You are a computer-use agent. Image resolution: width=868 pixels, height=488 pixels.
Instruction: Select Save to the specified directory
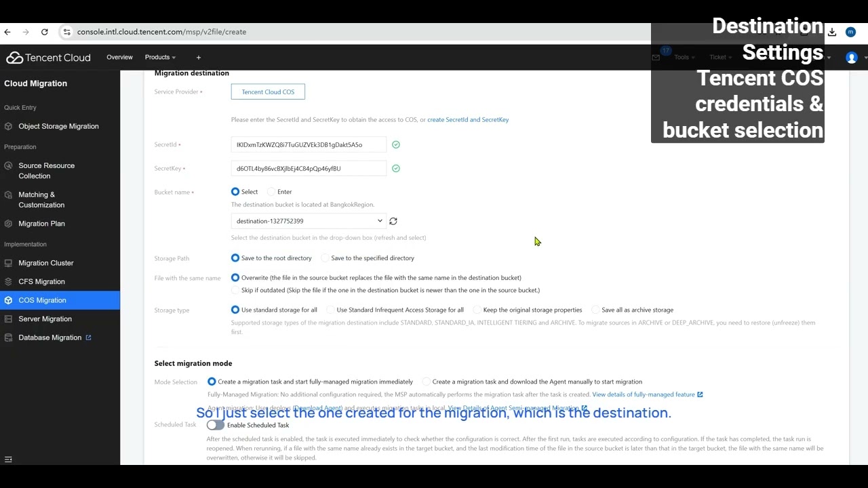pos(325,258)
